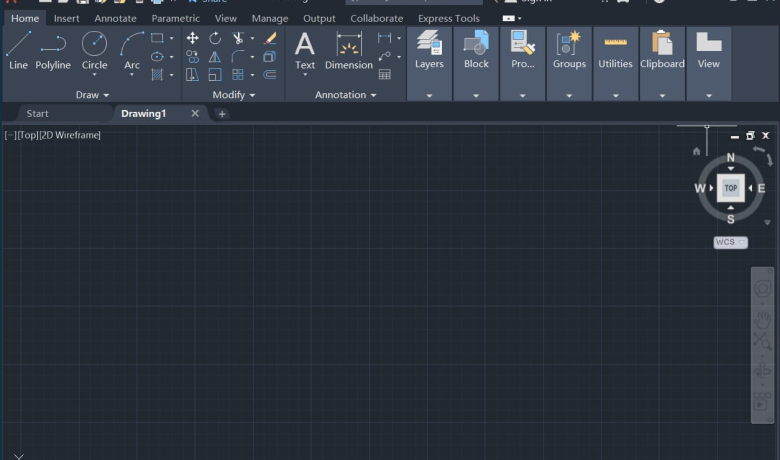Viewport: 780px width, 460px height.
Task: Click the Erase tool icon
Action: click(270, 38)
